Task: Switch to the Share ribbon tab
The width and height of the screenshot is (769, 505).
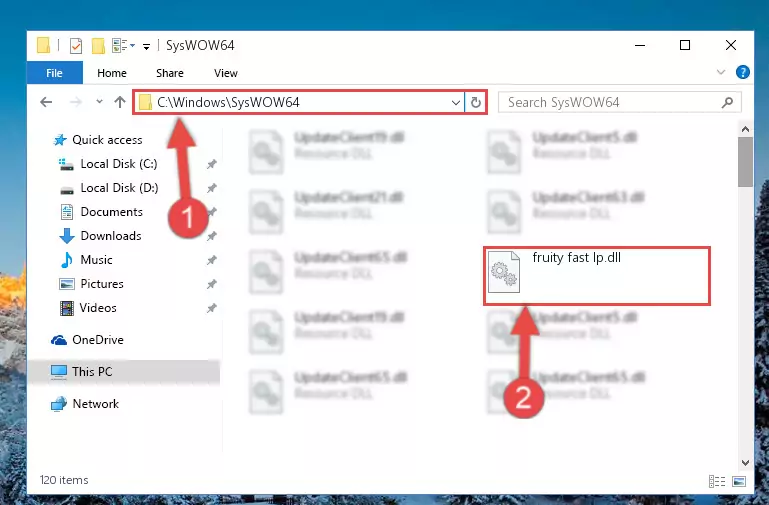Action: tap(170, 73)
